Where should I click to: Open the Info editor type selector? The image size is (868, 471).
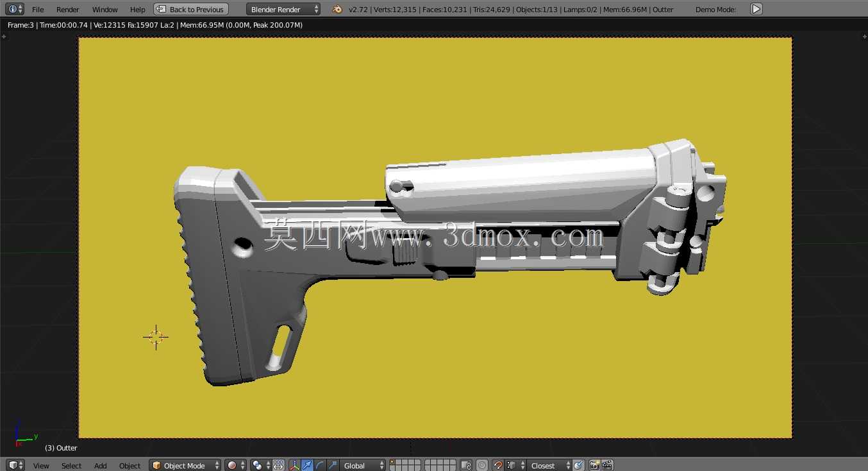click(15, 9)
